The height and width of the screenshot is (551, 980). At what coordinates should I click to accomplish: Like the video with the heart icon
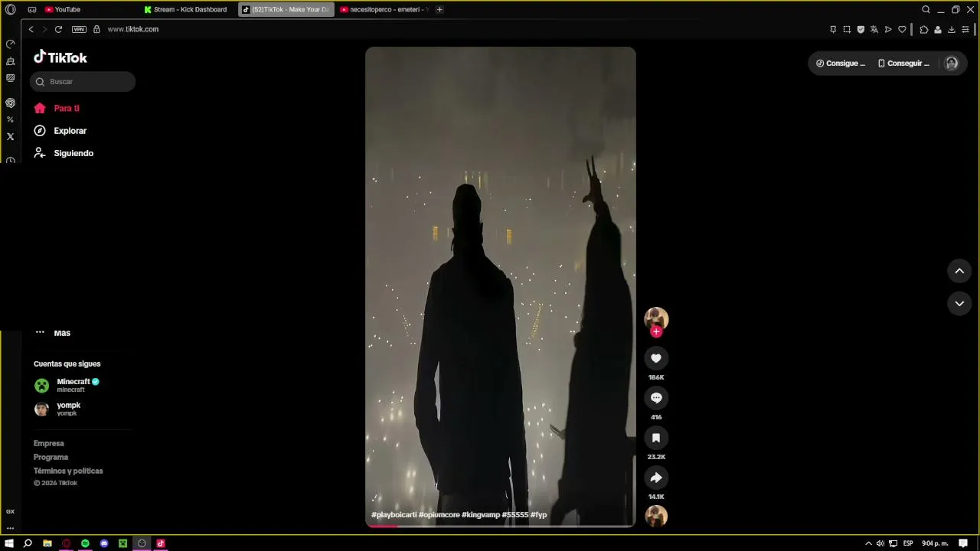[656, 358]
